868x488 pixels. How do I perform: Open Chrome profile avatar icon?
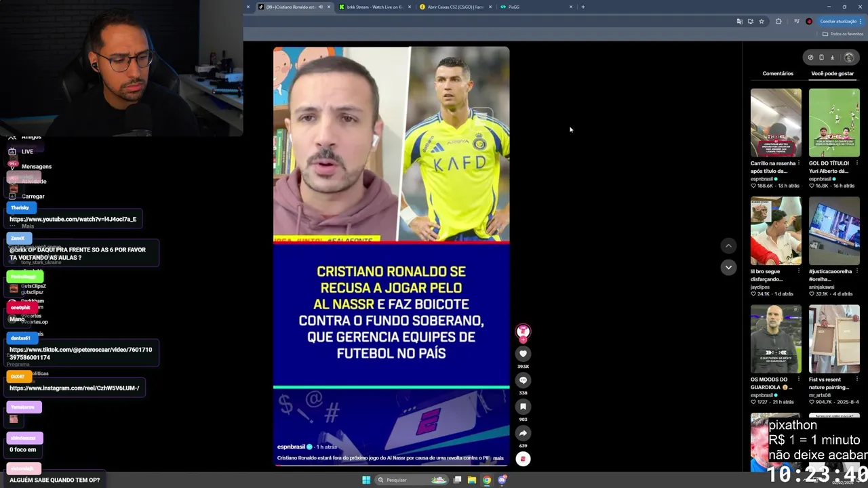pyautogui.click(x=809, y=22)
